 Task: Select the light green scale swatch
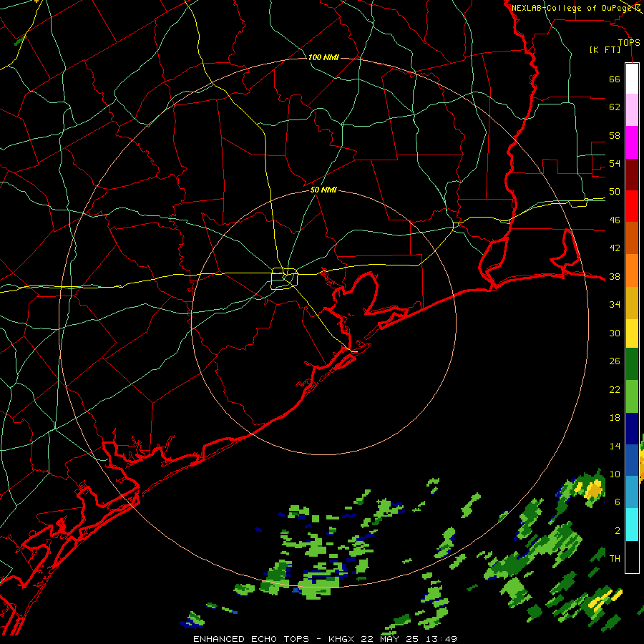pos(632,396)
